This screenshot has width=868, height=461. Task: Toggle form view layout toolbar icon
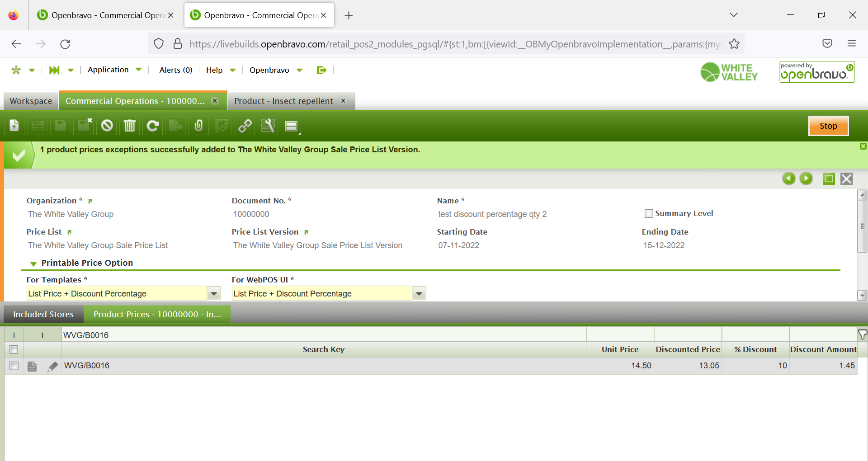pyautogui.click(x=291, y=126)
